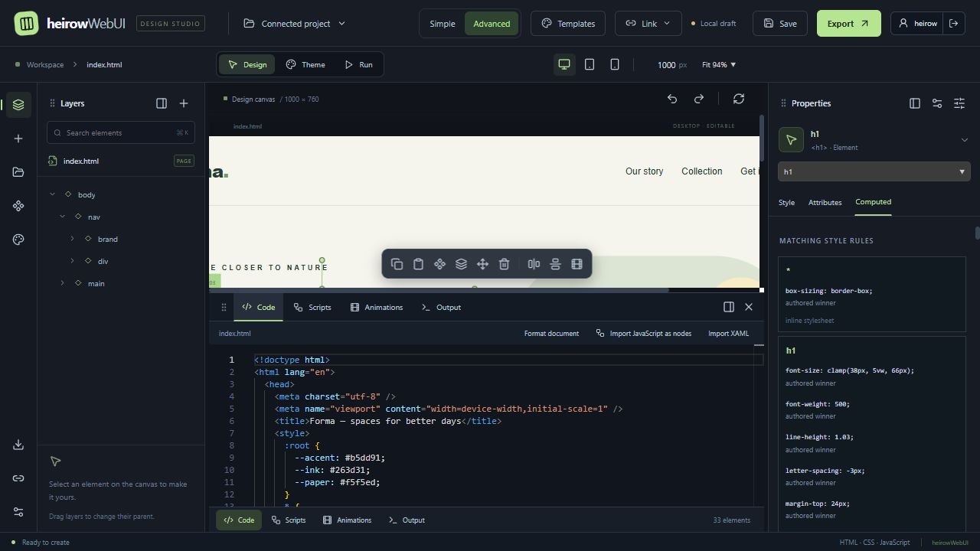Click the import download sidebar icon
Image resolution: width=980 pixels, height=551 pixels.
click(x=18, y=445)
